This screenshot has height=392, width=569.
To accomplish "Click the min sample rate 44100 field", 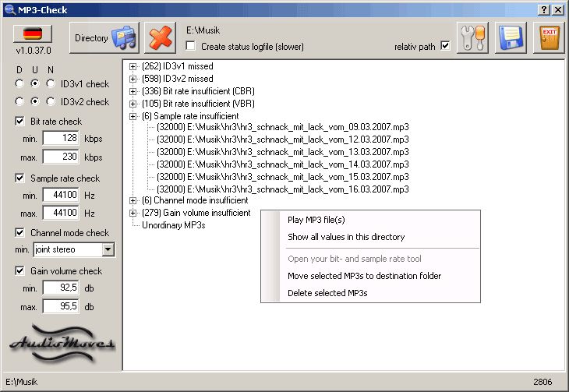I will click(61, 195).
